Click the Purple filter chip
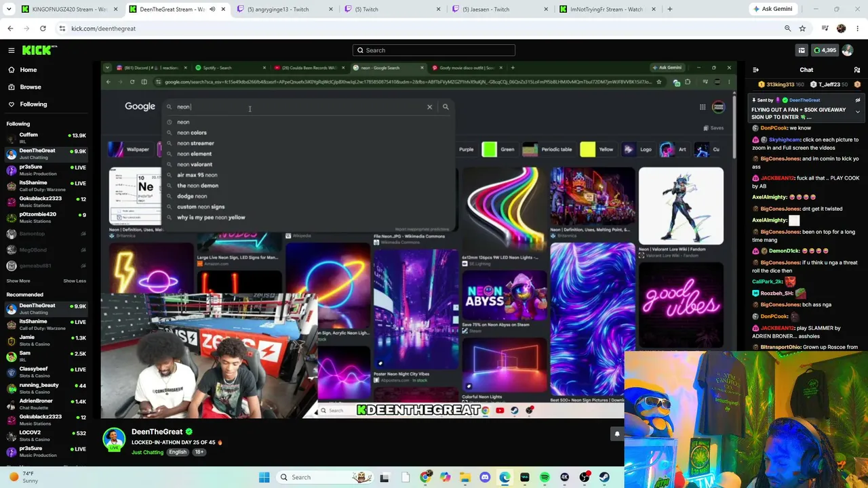The height and width of the screenshot is (488, 868). pyautogui.click(x=466, y=149)
